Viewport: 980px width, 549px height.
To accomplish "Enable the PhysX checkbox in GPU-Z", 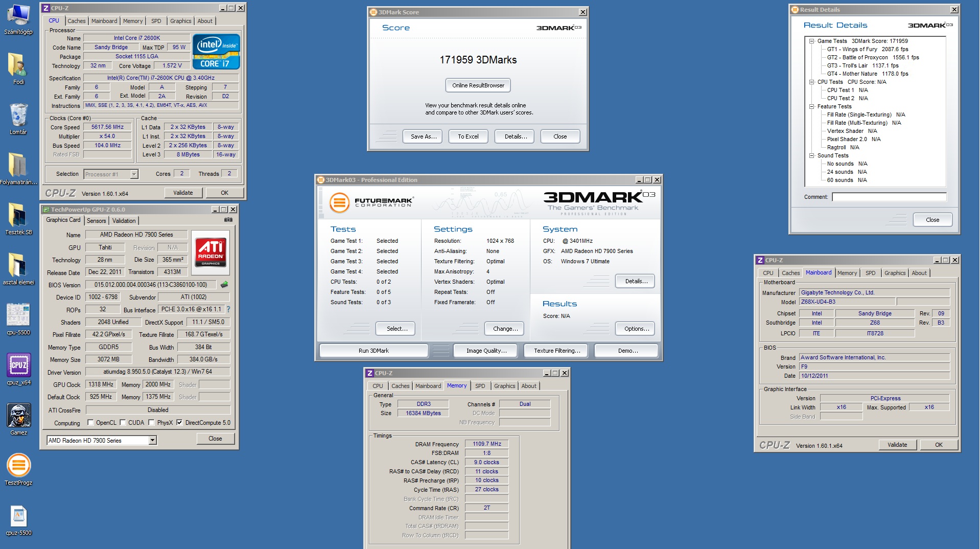I will (x=151, y=423).
